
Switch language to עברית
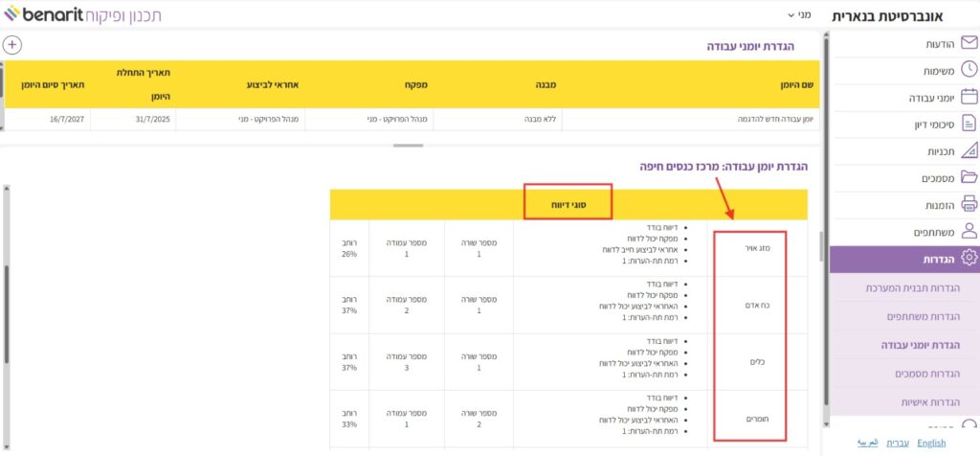pos(897,443)
